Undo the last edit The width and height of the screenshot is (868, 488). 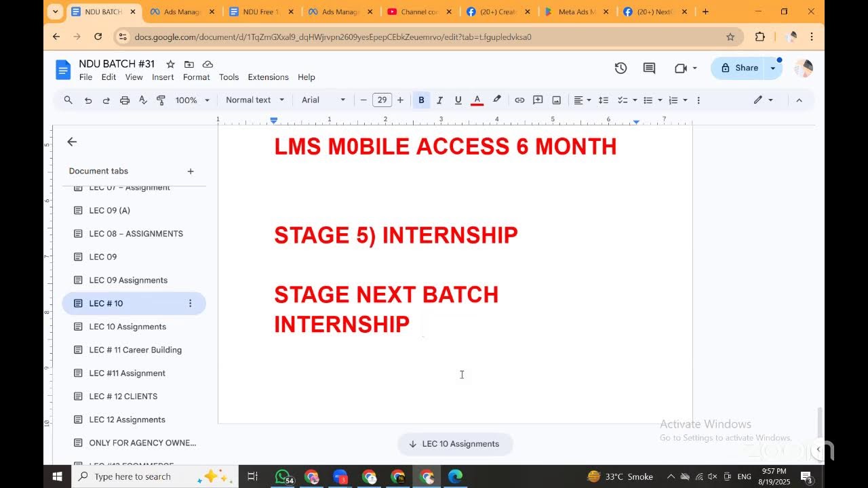[x=88, y=100]
